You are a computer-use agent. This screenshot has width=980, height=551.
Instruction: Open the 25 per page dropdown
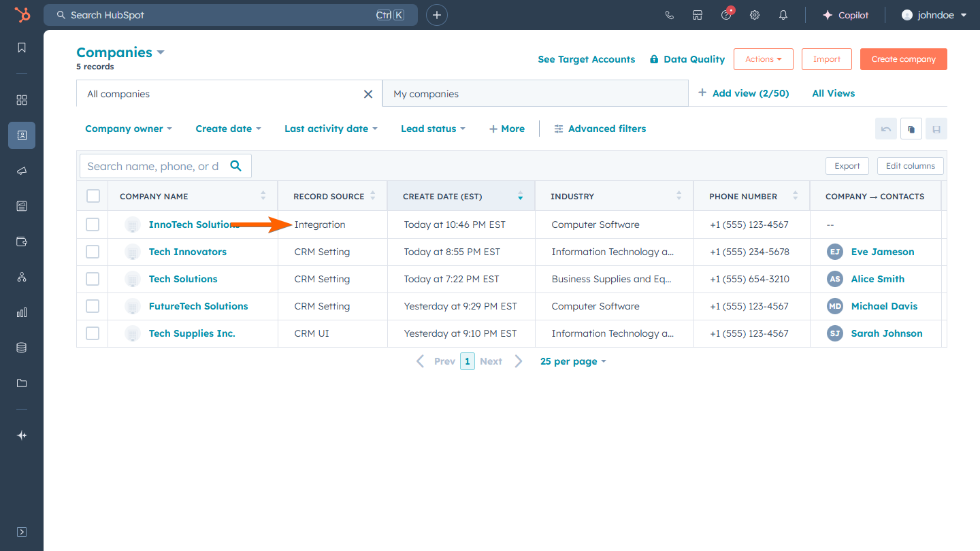[572, 361]
